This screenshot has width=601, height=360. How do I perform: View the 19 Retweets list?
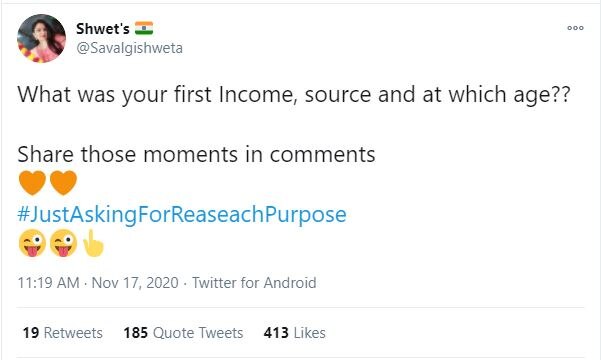[x=62, y=333]
